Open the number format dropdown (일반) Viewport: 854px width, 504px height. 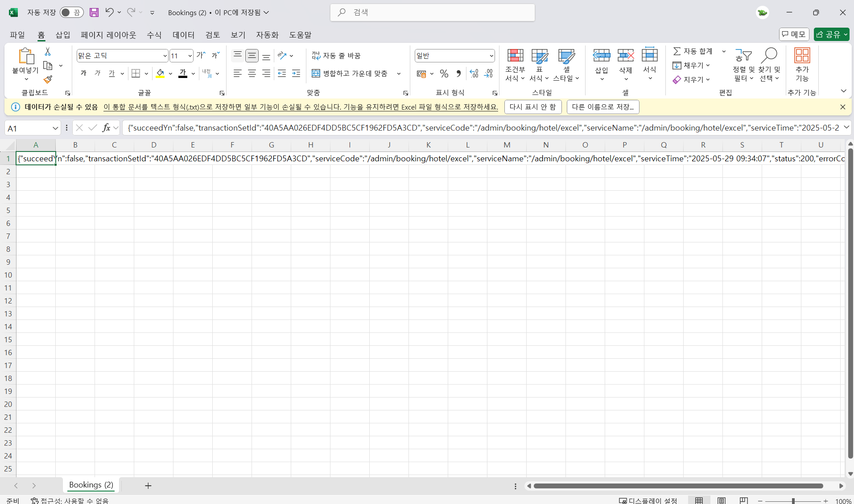point(491,56)
